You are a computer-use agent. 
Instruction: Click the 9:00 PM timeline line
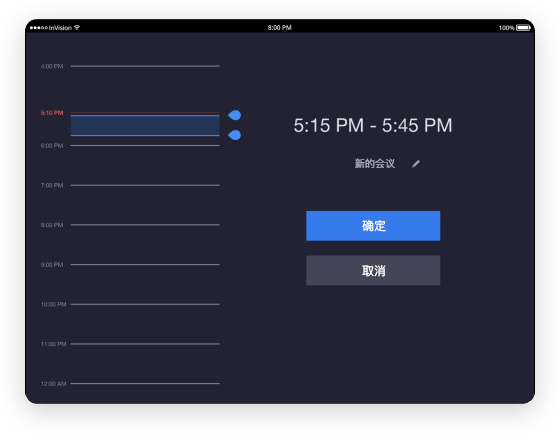[145, 264]
